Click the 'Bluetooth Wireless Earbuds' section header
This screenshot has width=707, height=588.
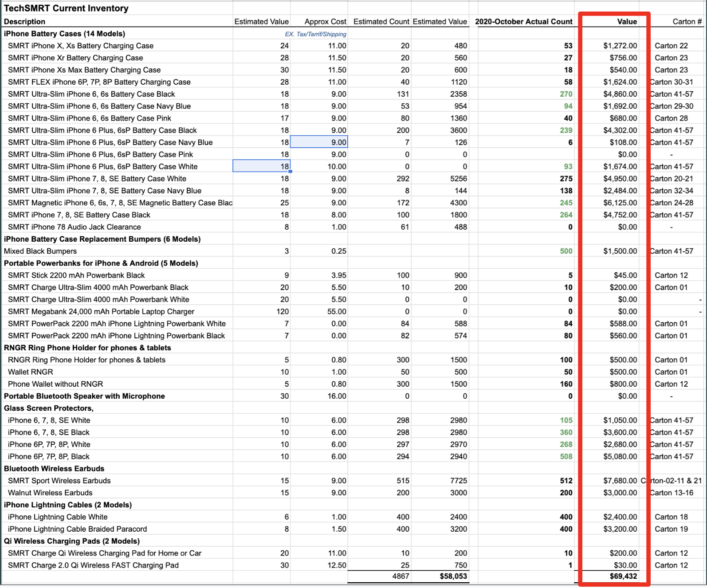pos(54,469)
